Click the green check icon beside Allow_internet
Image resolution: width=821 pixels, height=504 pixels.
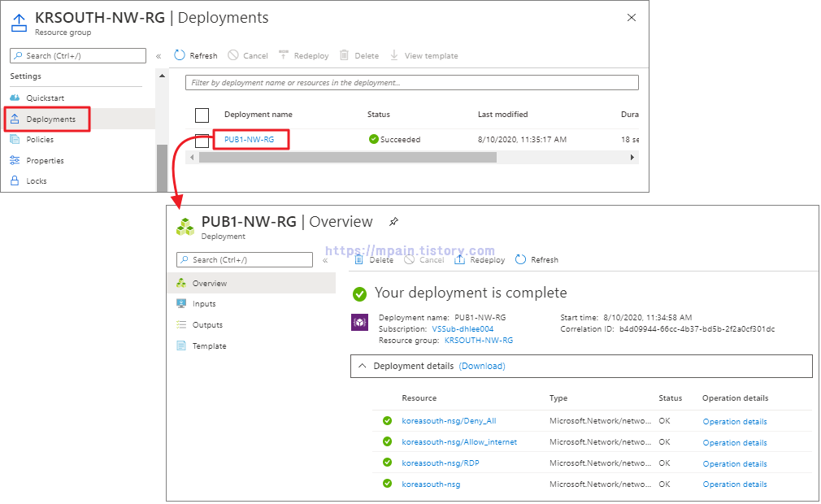click(387, 441)
